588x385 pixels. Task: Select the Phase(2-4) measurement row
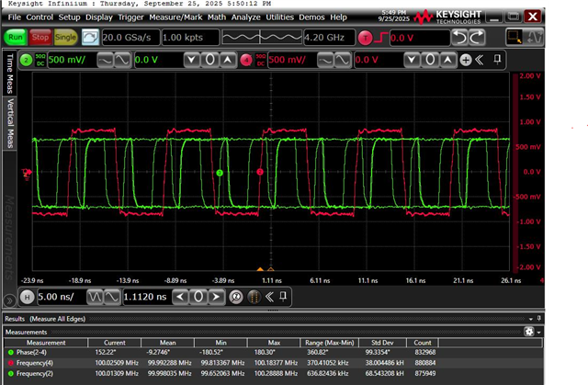pos(33,351)
